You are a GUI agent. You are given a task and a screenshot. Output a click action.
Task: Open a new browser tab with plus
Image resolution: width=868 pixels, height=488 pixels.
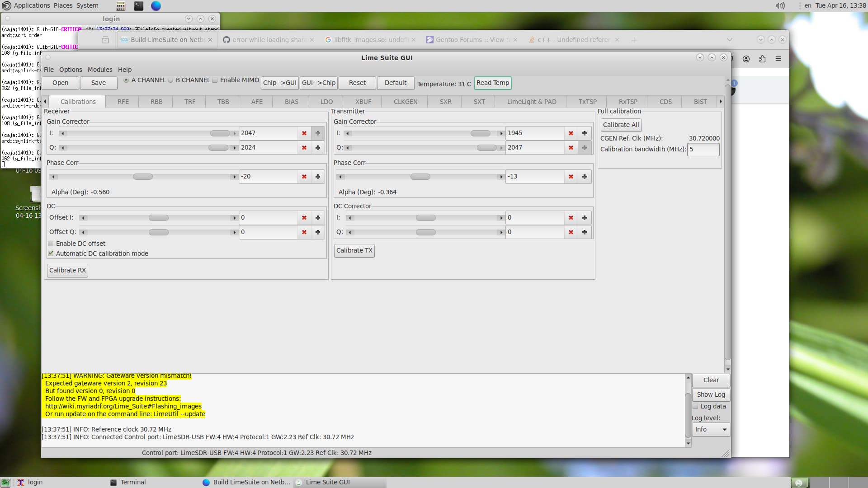pyautogui.click(x=634, y=40)
